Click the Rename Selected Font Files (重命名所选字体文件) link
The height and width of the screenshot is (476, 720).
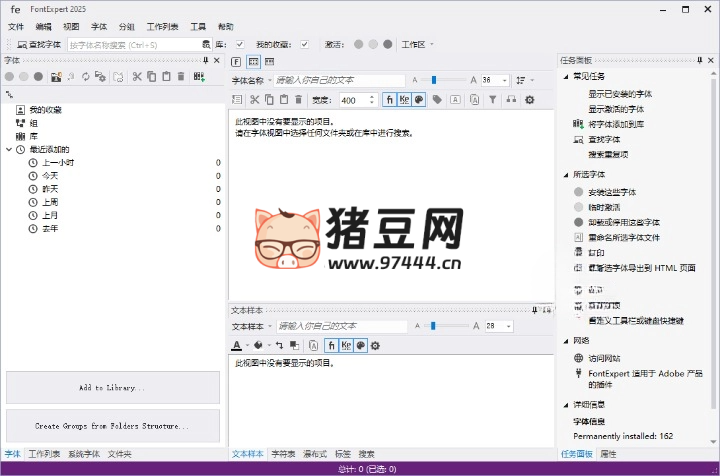[x=624, y=237]
